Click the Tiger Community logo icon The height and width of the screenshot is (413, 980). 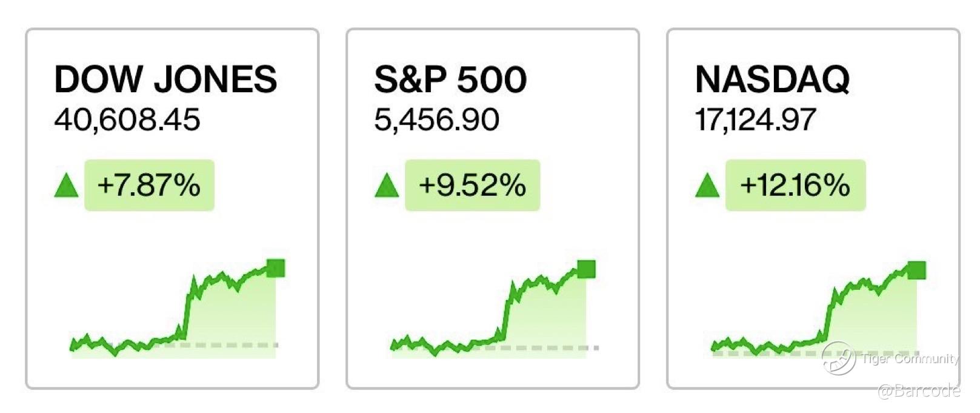pyautogui.click(x=838, y=358)
